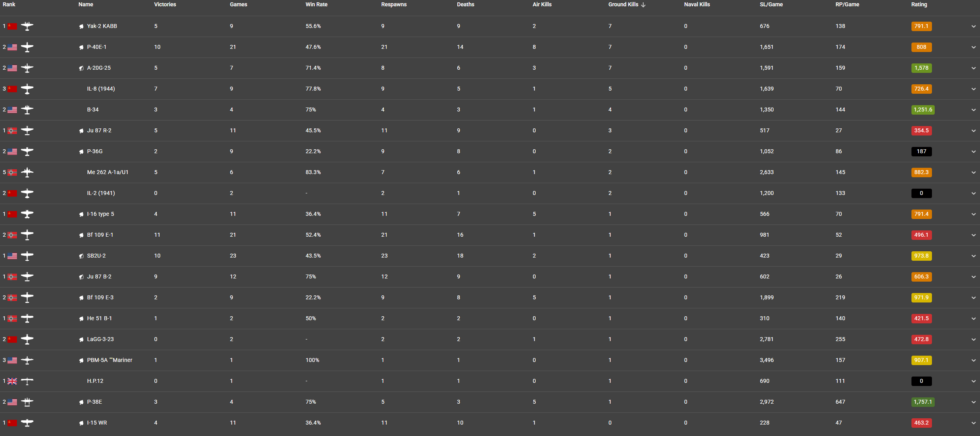Click the I-16 type 5 aircraft icon
This screenshot has width=980, height=436.
coord(27,214)
